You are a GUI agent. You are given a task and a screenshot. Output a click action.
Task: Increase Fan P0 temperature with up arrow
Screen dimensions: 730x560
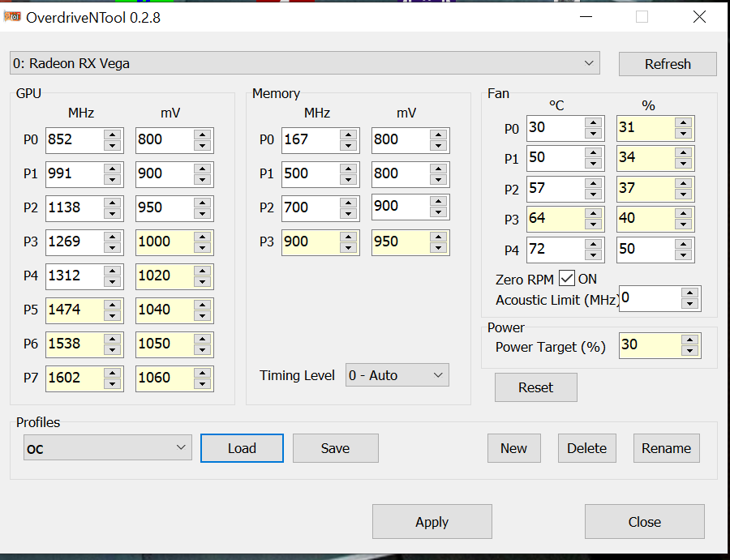click(593, 123)
